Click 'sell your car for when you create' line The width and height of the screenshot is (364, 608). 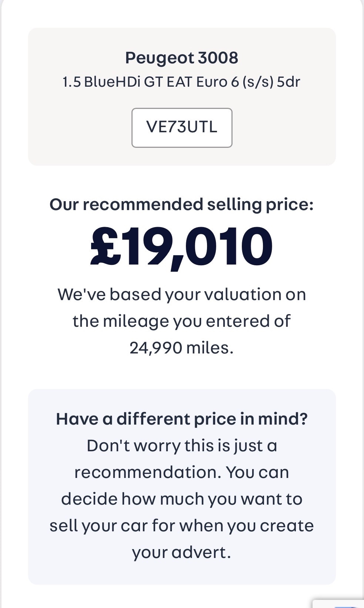181,525
